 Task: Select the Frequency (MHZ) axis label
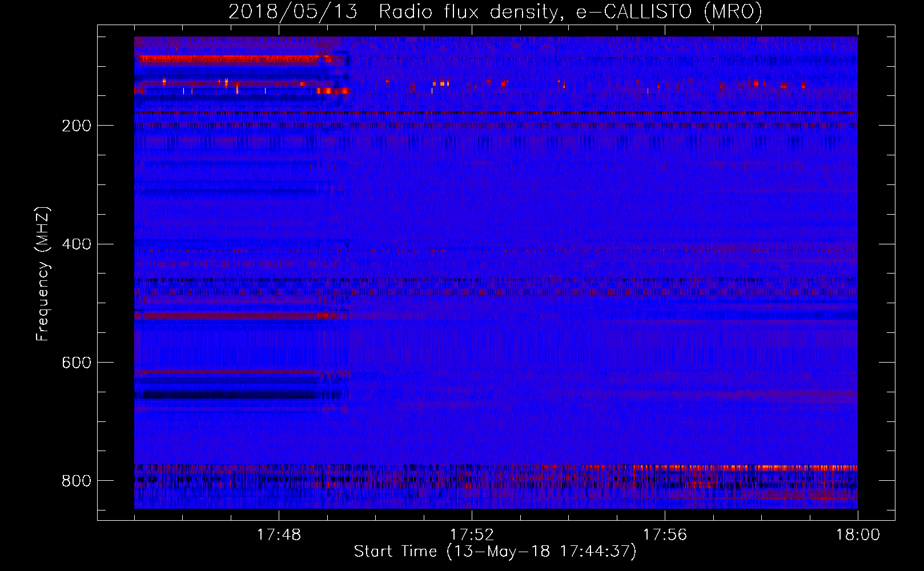(x=43, y=274)
